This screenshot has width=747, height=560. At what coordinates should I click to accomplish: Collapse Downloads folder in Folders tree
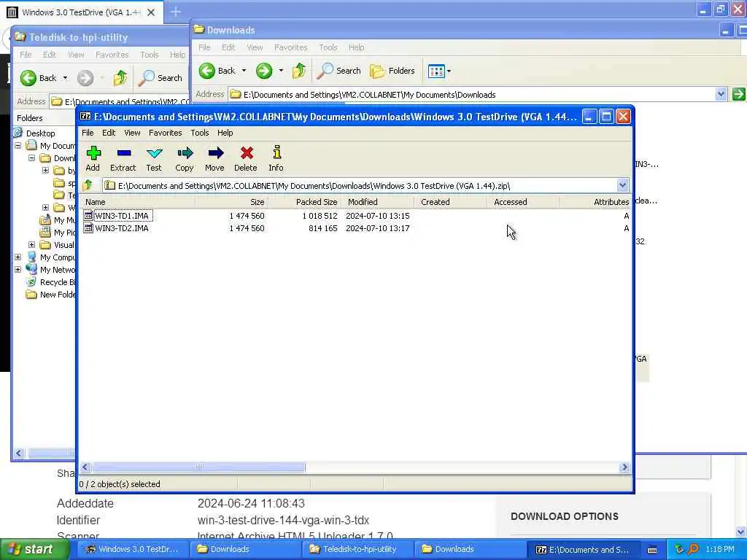pos(32,158)
